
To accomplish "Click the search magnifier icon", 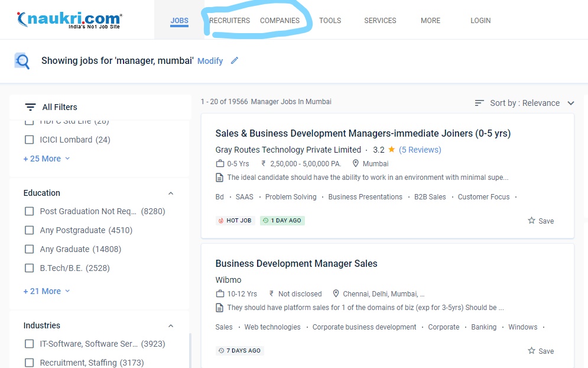I will click(22, 61).
